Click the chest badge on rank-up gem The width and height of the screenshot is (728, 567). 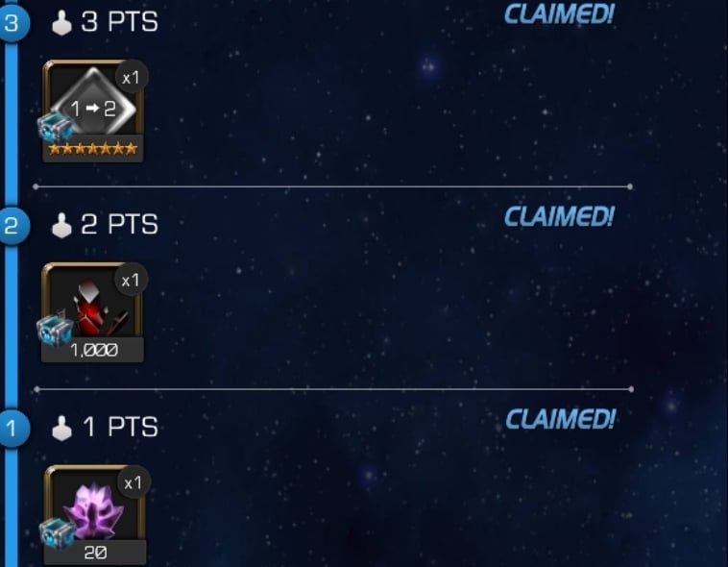[x=56, y=127]
